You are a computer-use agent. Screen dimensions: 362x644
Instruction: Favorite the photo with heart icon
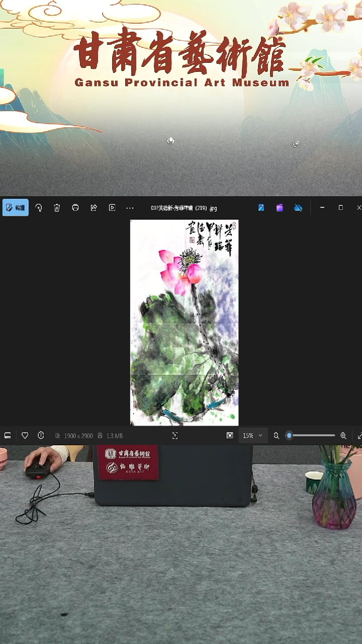(25, 436)
